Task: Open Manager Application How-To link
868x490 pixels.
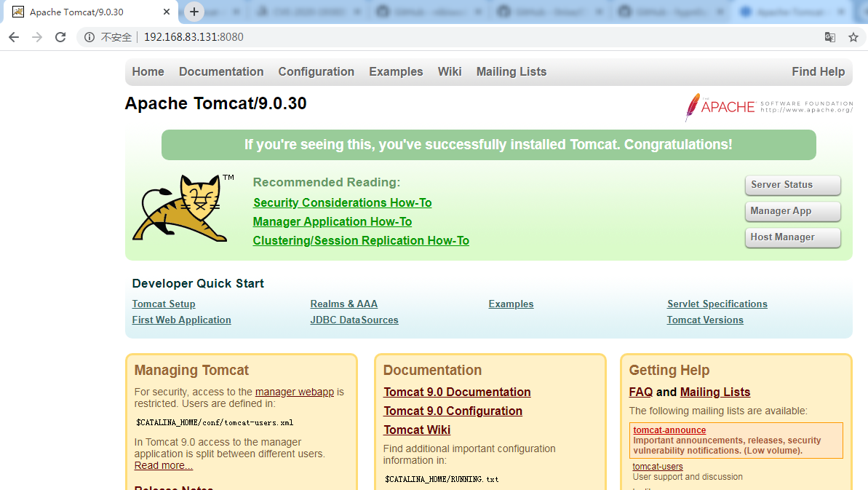Action: (x=333, y=221)
